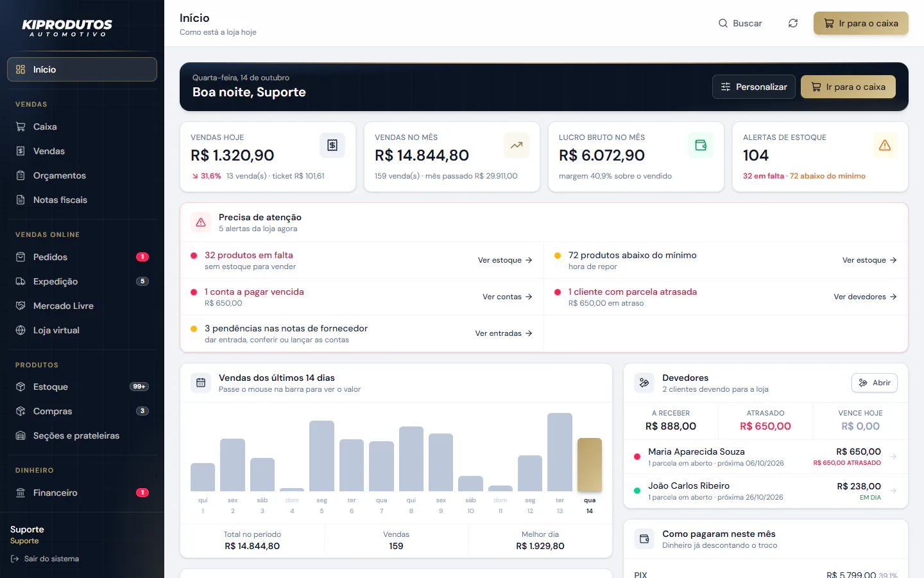The width and height of the screenshot is (924, 578).
Task: Click the Alertas de Estoque warning icon
Action: point(885,145)
